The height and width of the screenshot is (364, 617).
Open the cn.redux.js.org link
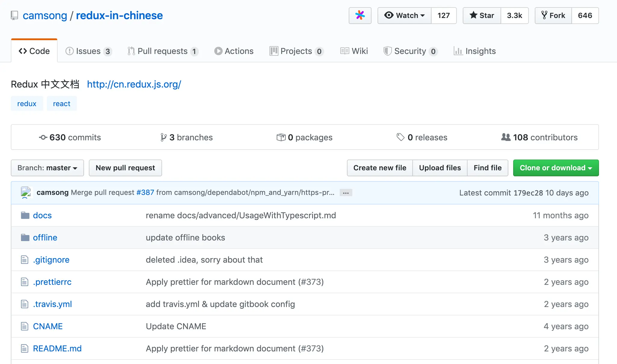point(134,84)
